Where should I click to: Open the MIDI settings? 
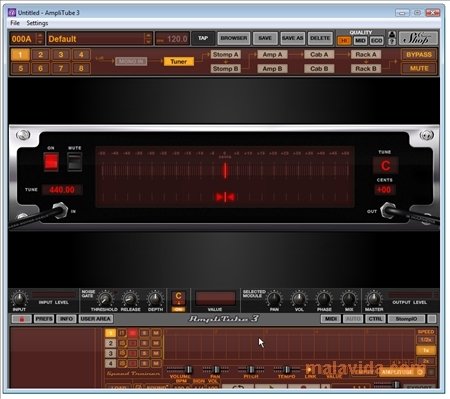(330, 319)
